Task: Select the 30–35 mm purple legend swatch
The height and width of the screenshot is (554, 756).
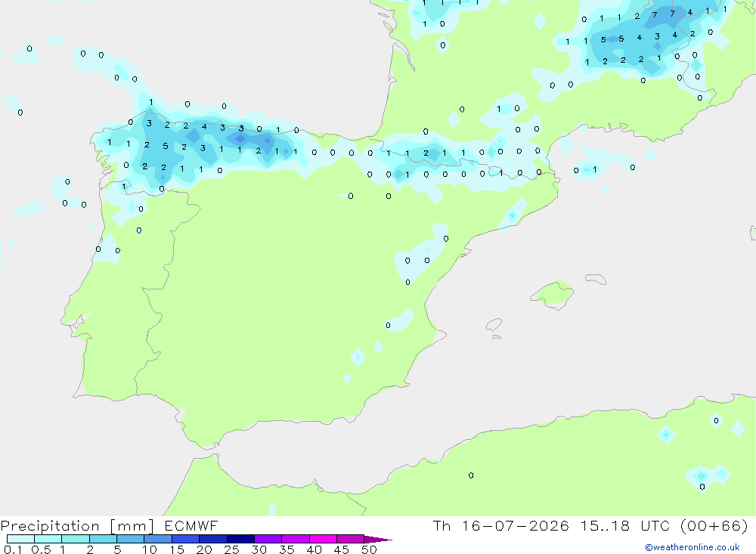Action: 268,539
